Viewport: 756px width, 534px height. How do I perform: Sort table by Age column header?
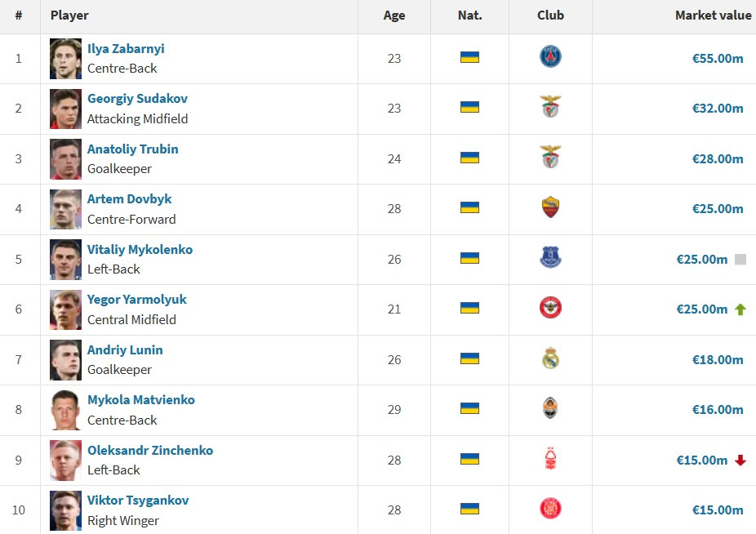tap(394, 16)
